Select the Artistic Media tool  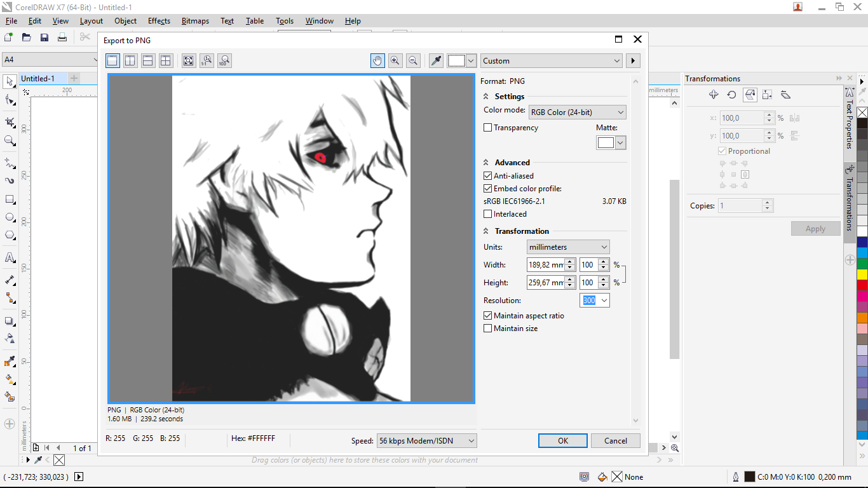pos(10,180)
